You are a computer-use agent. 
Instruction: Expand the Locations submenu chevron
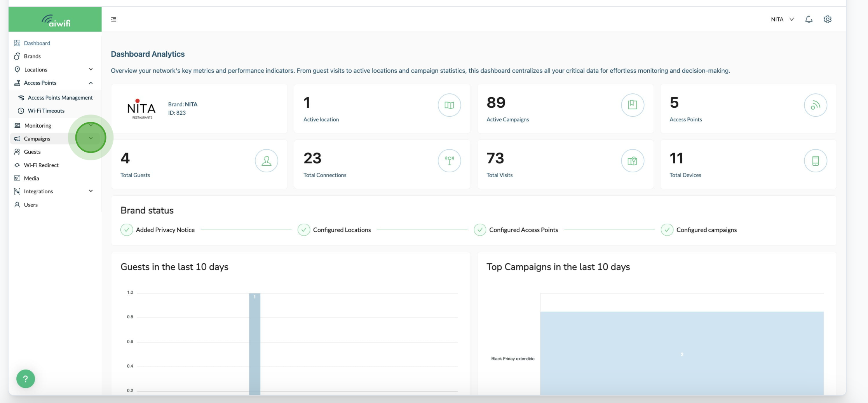[91, 69]
